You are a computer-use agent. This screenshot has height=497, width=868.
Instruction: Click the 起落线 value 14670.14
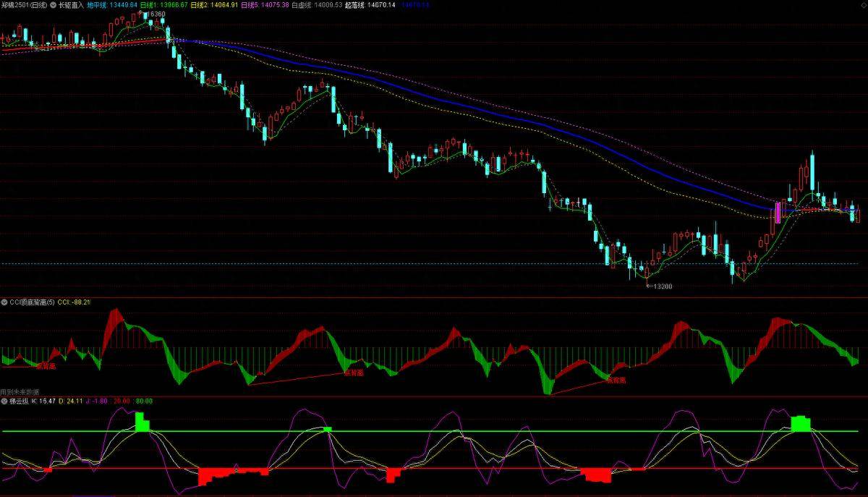[x=382, y=4]
